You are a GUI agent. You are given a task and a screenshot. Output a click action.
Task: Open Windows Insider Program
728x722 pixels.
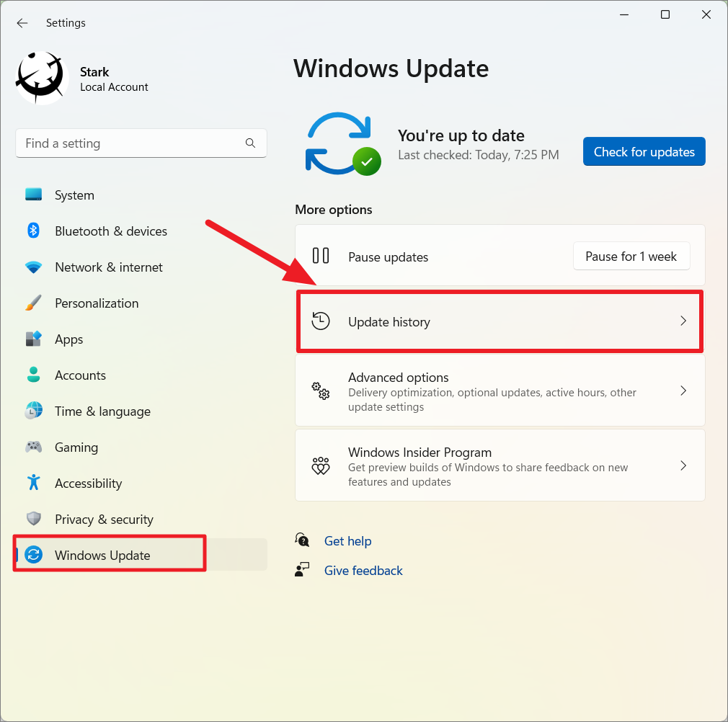coord(500,465)
